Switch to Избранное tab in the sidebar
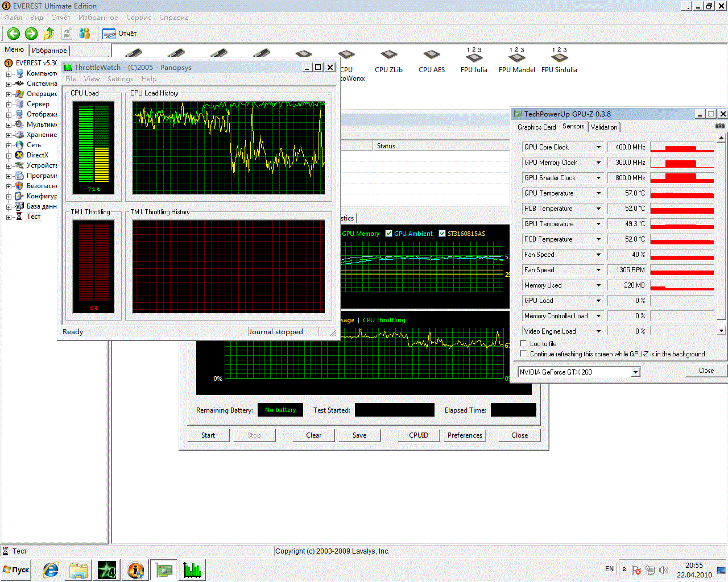 tap(49, 51)
